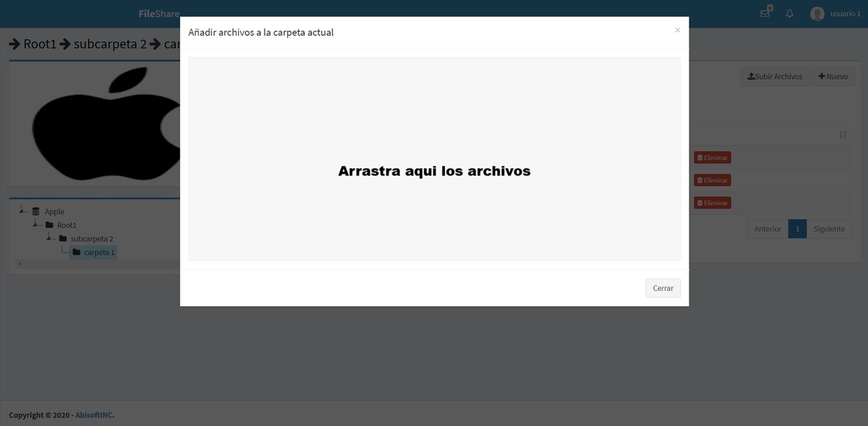The image size is (868, 426).
Task: Click the Nuevo button
Action: pyautogui.click(x=833, y=76)
